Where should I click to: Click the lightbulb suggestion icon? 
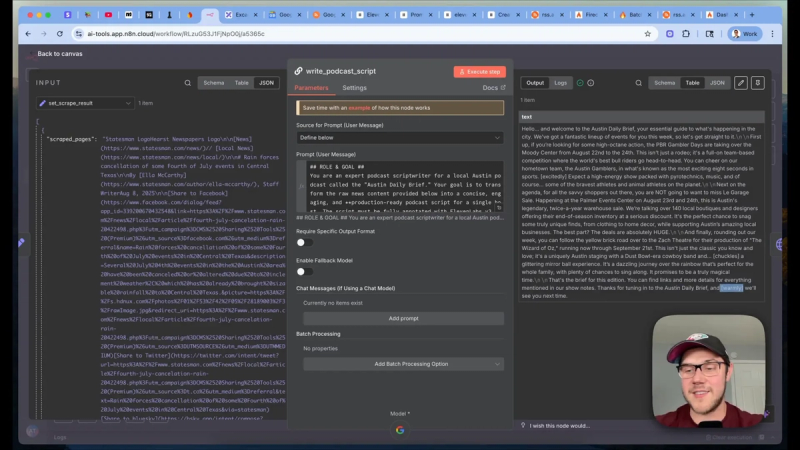[523, 425]
